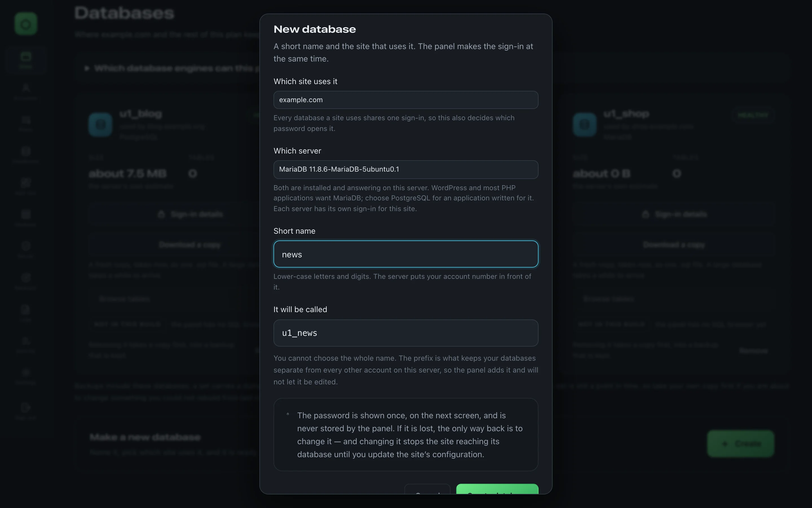812x508 pixels.
Task: Click the 'Lower-case letters and digits' hint text
Action: pyautogui.click(x=402, y=282)
